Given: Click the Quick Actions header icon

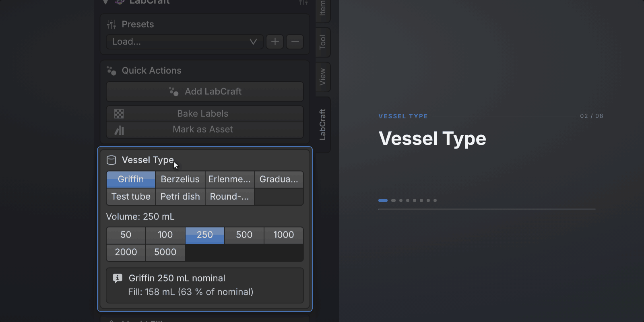Looking at the screenshot, I should click(x=111, y=71).
